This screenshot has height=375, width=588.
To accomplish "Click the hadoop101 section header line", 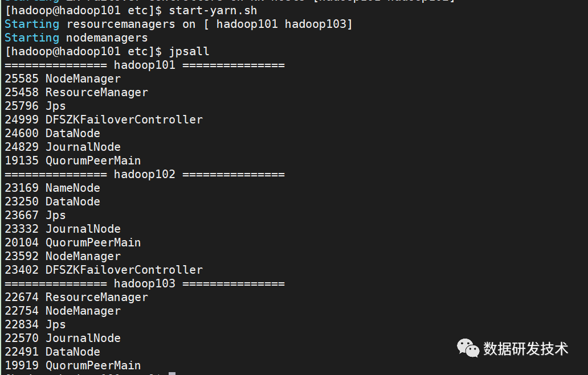I will coord(145,65).
